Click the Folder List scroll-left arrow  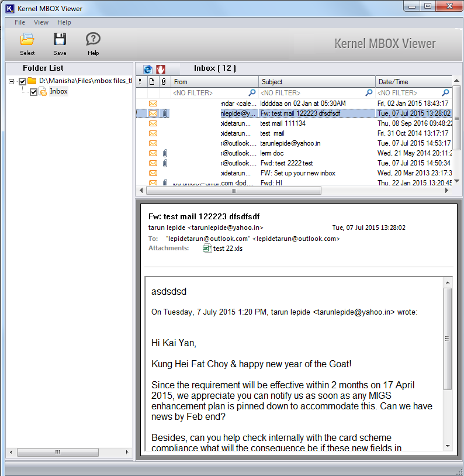(x=11, y=453)
